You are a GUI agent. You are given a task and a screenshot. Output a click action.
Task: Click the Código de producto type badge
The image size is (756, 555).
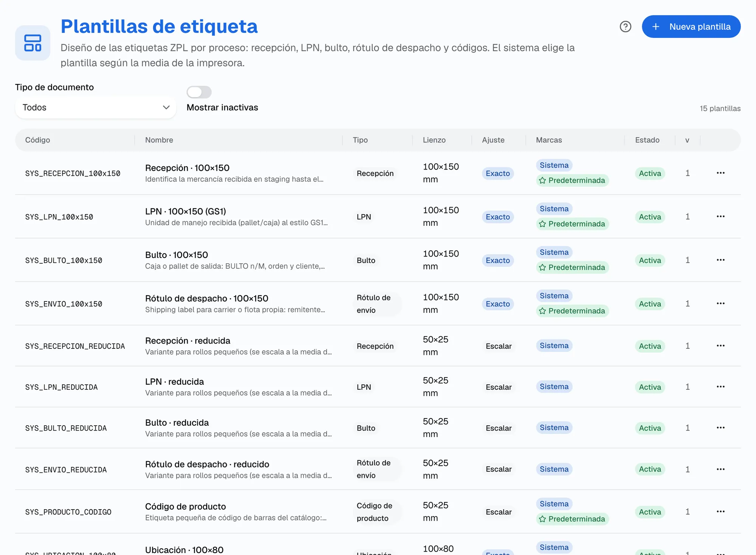(377, 512)
